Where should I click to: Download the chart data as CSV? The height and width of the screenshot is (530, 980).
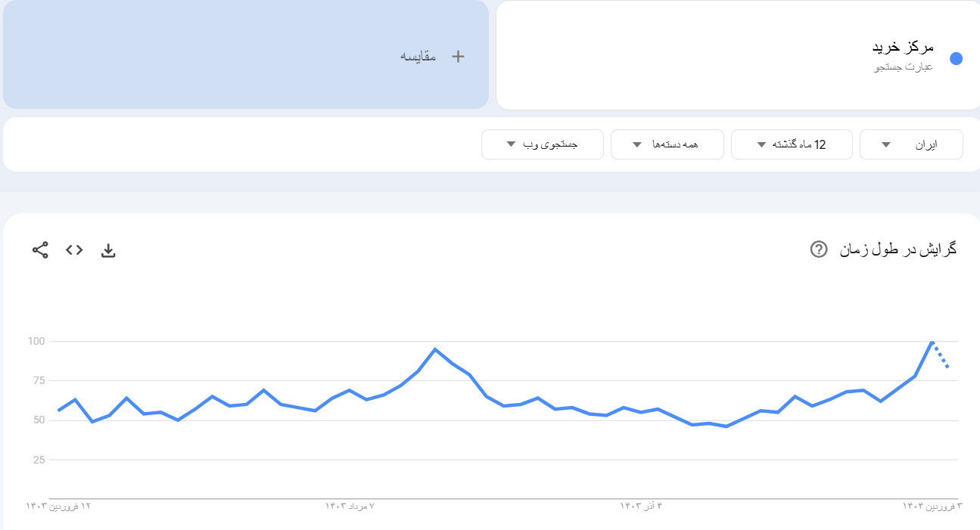(x=108, y=250)
